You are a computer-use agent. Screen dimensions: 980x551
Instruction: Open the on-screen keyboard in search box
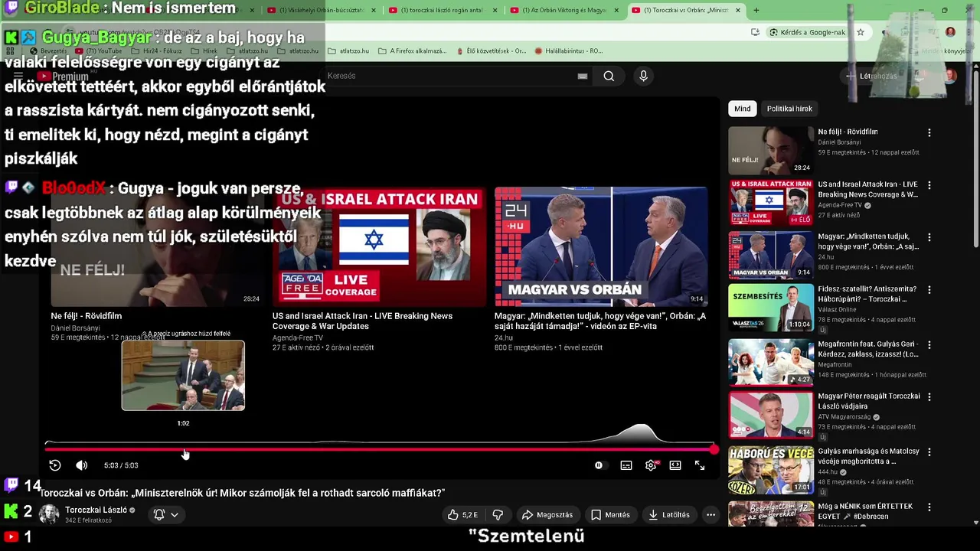pyautogui.click(x=583, y=76)
